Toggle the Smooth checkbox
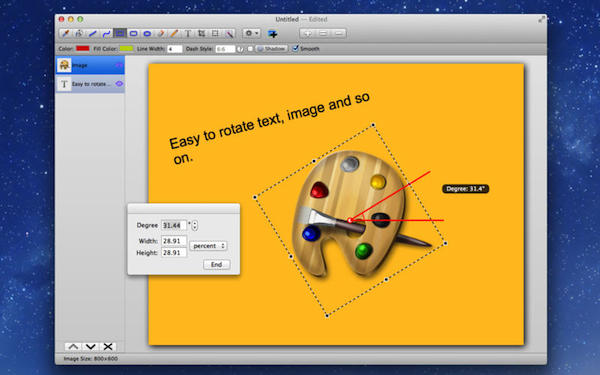The width and height of the screenshot is (600, 375). click(x=295, y=49)
